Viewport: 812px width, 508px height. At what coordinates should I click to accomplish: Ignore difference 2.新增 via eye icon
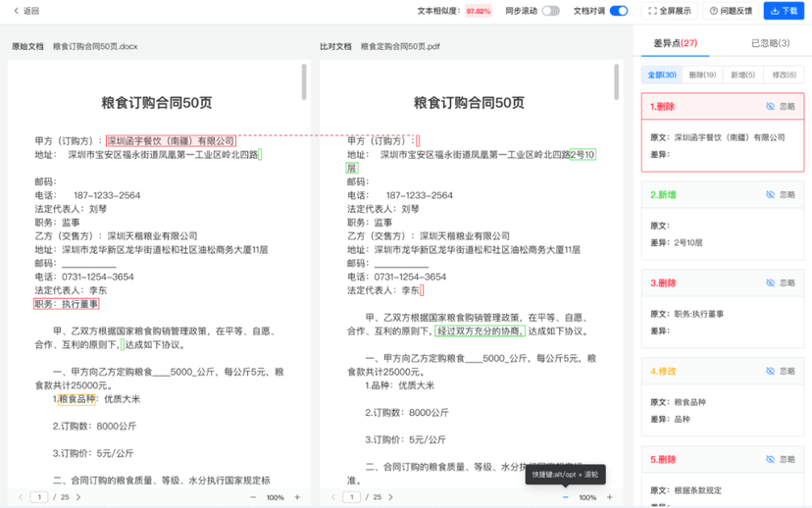coord(771,195)
